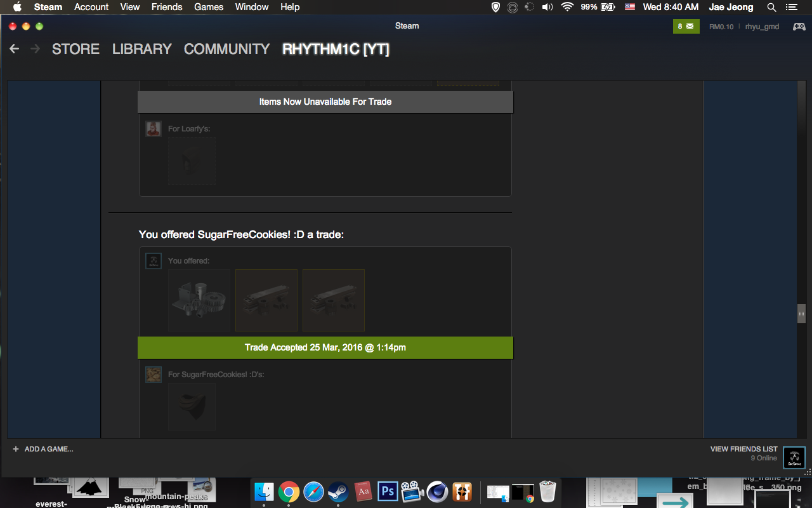Click the page scrollbar handle
Viewport: 812px width, 508px height.
click(801, 314)
